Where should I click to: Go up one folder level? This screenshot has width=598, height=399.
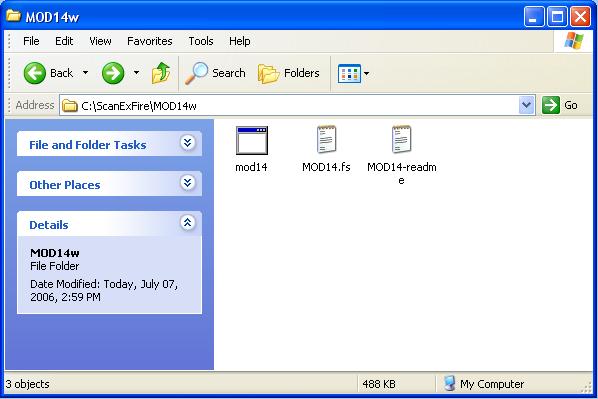click(x=161, y=73)
